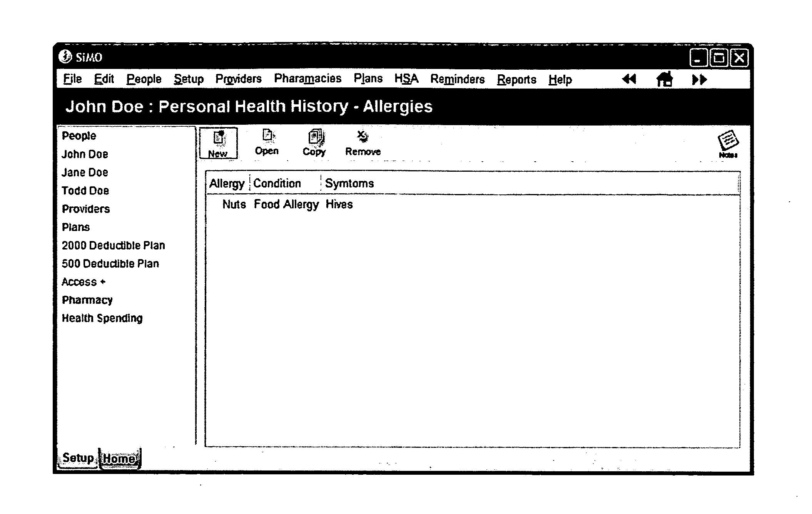
Task: Select Todd Doe from people list
Action: [85, 191]
